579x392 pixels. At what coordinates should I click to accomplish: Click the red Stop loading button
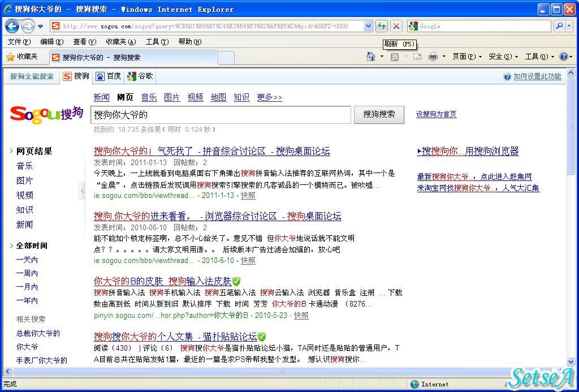pos(396,26)
